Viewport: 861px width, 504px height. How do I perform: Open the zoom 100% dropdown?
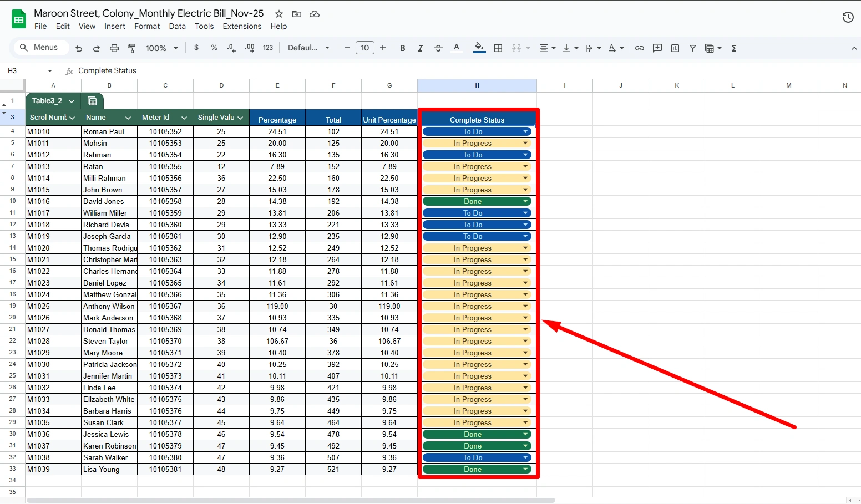(x=161, y=48)
